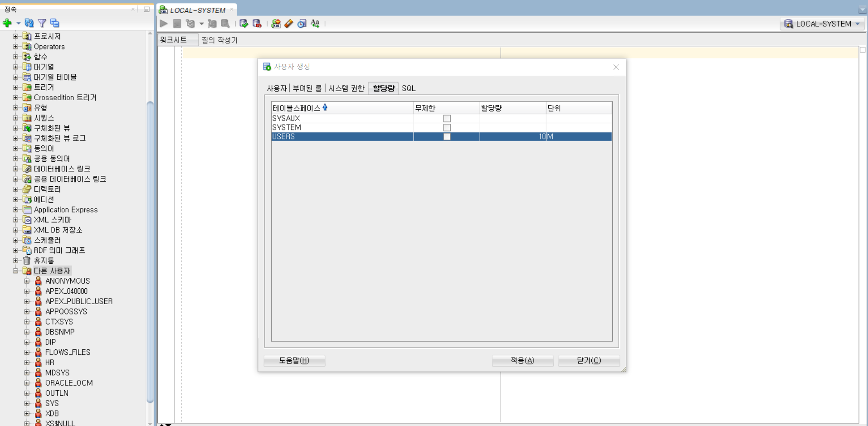Expand the HR user node
Screen dimensions: 868x426
tap(27, 363)
